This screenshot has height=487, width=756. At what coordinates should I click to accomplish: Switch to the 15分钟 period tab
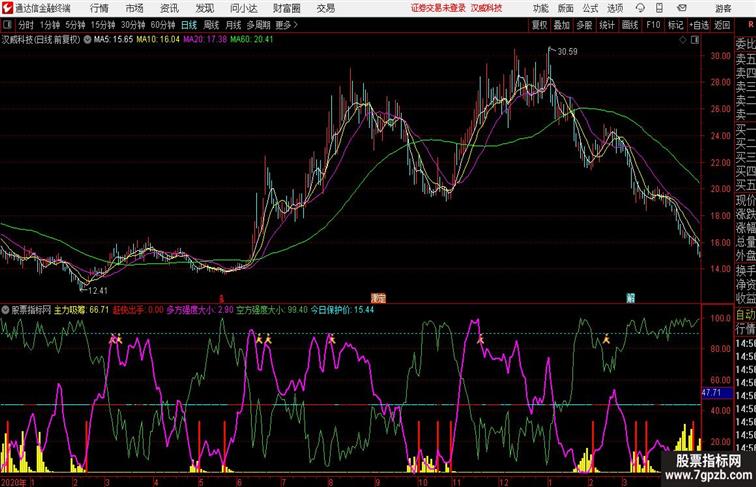(103, 25)
